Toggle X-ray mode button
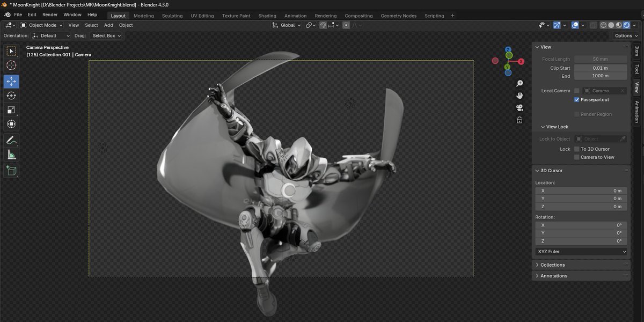The image size is (644, 322). tap(593, 25)
